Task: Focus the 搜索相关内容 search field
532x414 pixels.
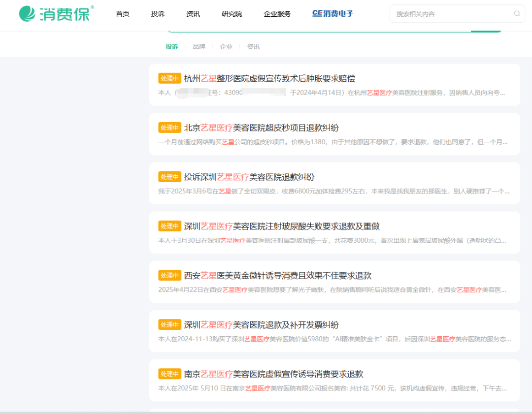Action: pyautogui.click(x=457, y=14)
